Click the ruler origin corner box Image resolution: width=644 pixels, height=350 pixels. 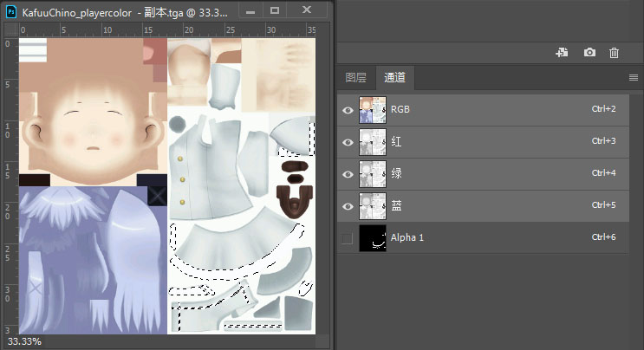[x=9, y=29]
